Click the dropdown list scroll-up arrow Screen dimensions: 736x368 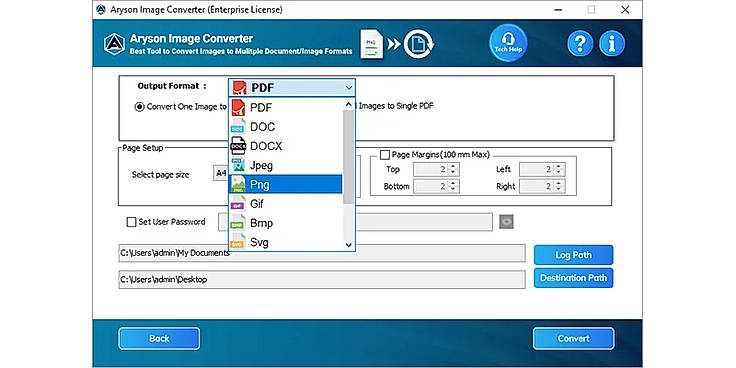(x=348, y=104)
